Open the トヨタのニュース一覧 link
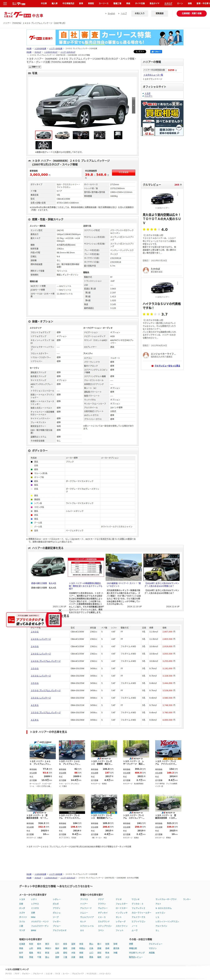This screenshot has height=980, width=210. (153, 75)
